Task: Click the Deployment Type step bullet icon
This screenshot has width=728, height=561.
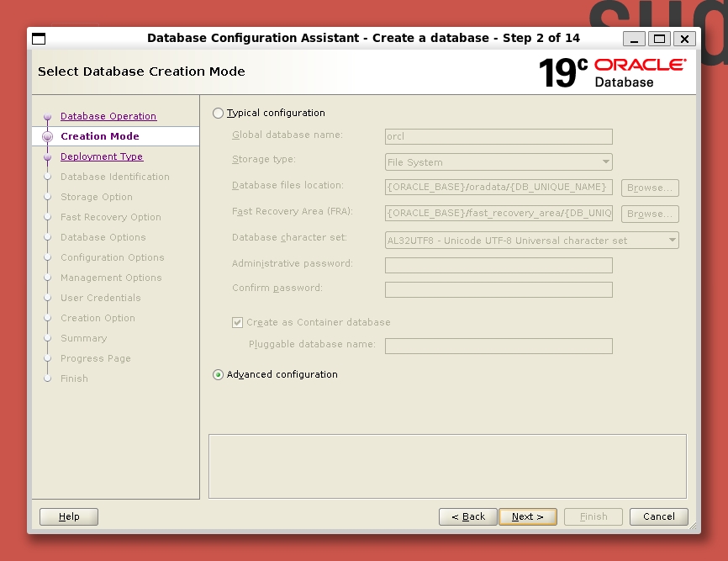Action: click(47, 157)
